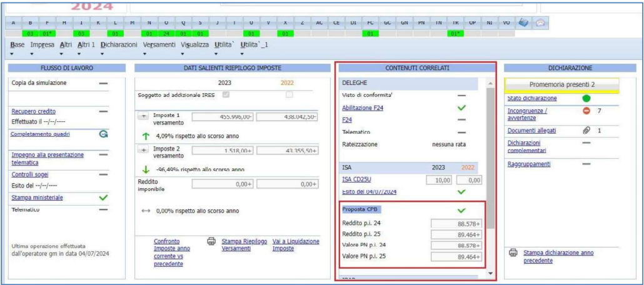Open the Documenti allegati link
Viewport: 644px width, 285px height.
[532, 131]
